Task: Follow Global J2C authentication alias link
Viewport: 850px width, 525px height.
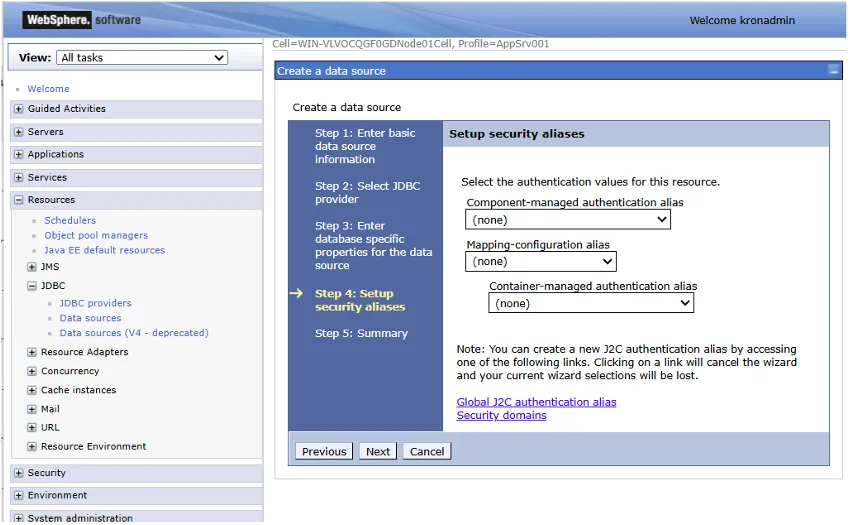Action: [536, 402]
